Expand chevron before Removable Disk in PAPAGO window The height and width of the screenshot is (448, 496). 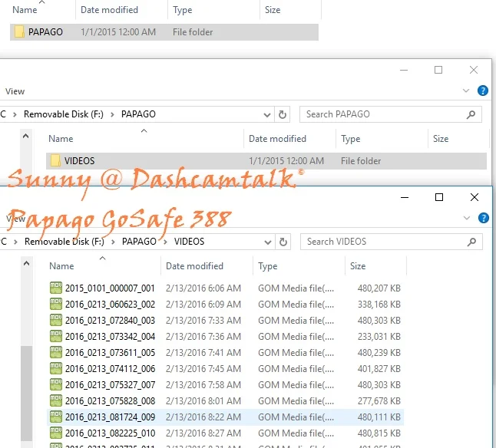(x=15, y=114)
